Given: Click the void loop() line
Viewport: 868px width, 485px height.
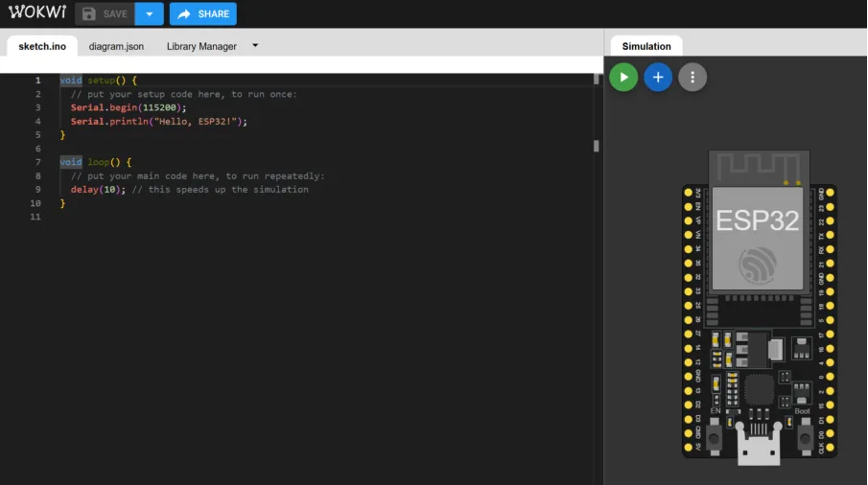Looking at the screenshot, I should coord(95,162).
